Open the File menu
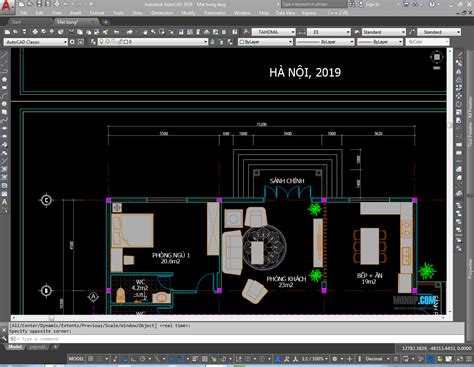Viewport: 474px width, 367px height. 23,13
